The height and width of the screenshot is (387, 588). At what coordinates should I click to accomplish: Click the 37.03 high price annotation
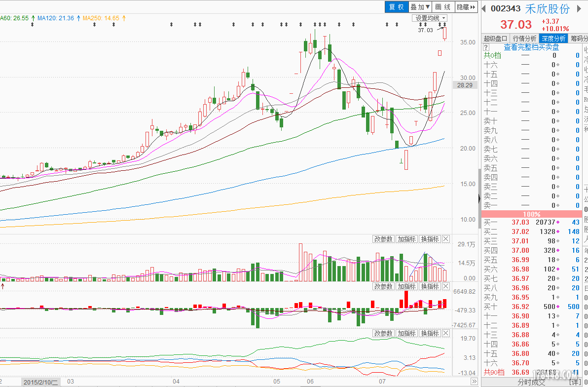click(425, 30)
